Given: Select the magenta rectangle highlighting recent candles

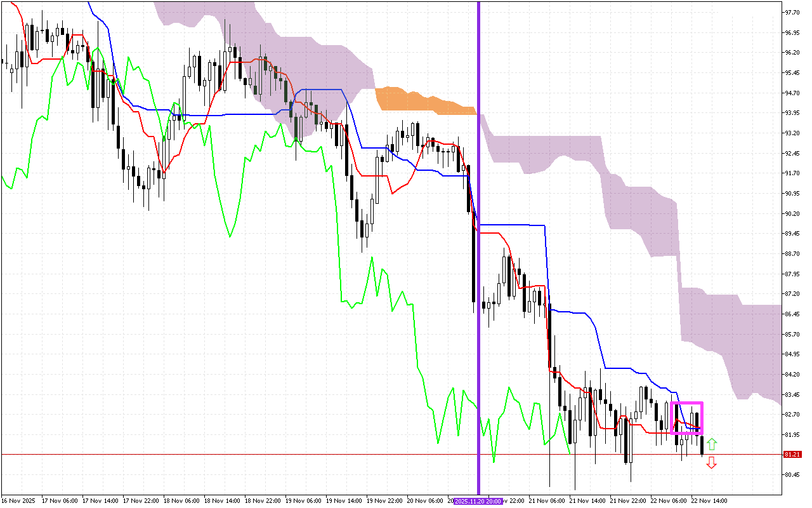Looking at the screenshot, I should (686, 403).
